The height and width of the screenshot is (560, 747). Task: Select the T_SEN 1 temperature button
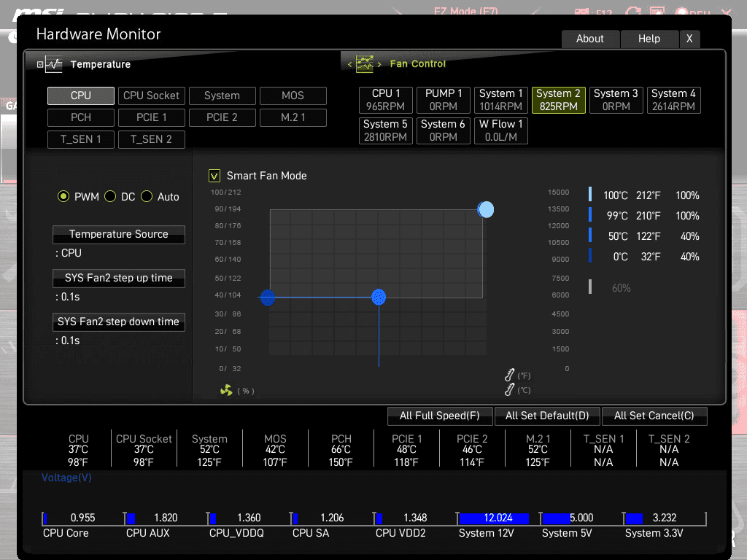(80, 139)
